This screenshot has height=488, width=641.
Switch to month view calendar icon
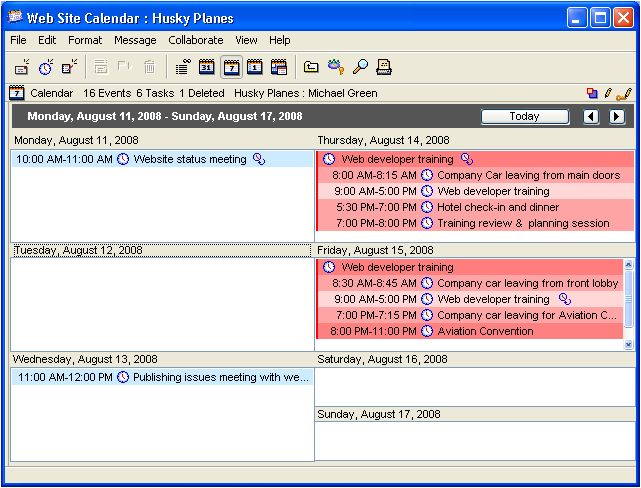tap(207, 67)
